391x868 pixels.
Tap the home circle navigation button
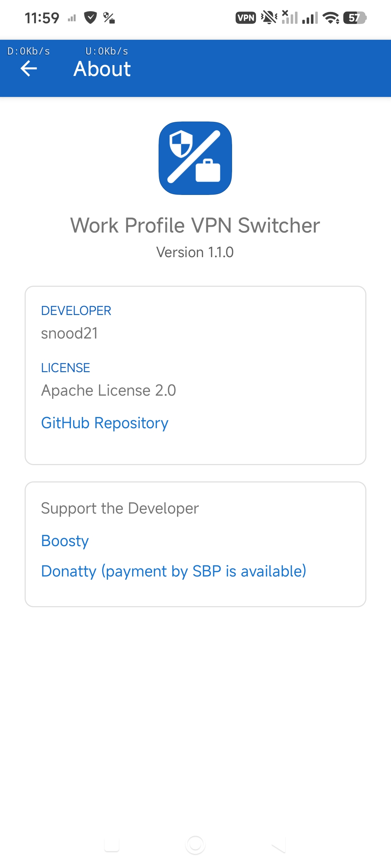click(x=195, y=845)
